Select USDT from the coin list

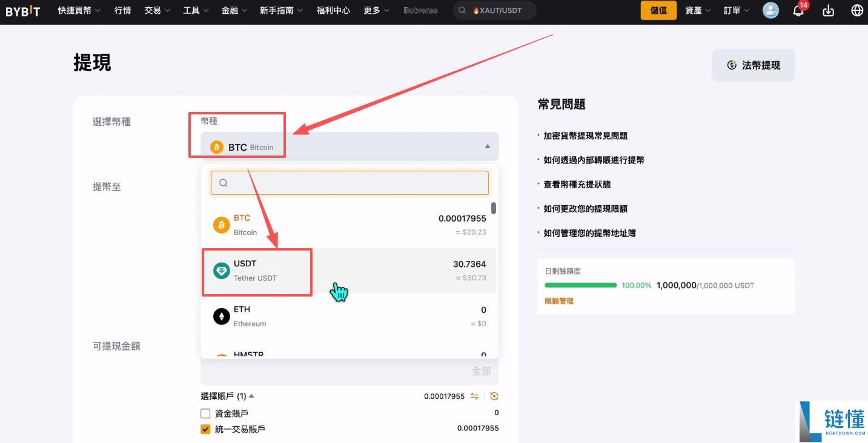[x=349, y=271]
